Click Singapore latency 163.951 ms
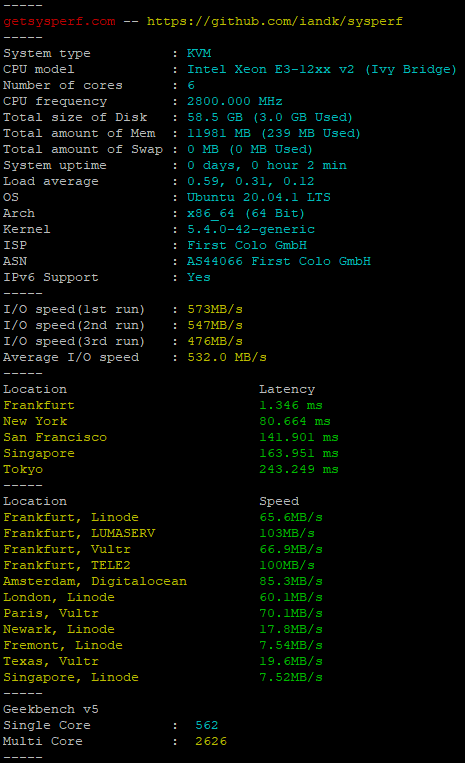The width and height of the screenshot is (465, 763). [299, 454]
